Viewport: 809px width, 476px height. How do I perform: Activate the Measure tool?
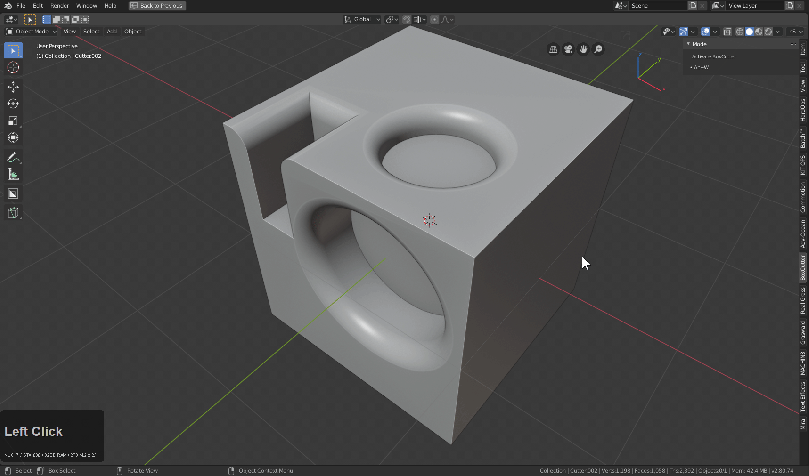[x=13, y=175]
